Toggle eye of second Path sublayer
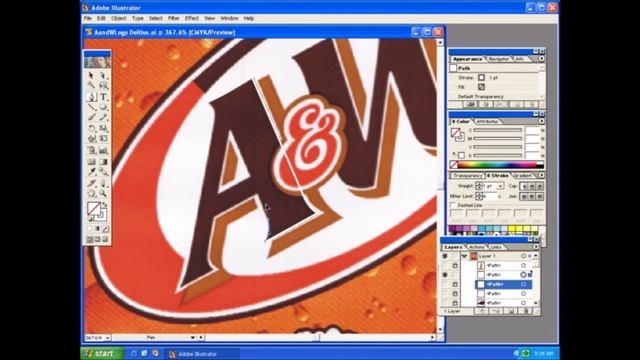This screenshot has height=360, width=640. 445,275
